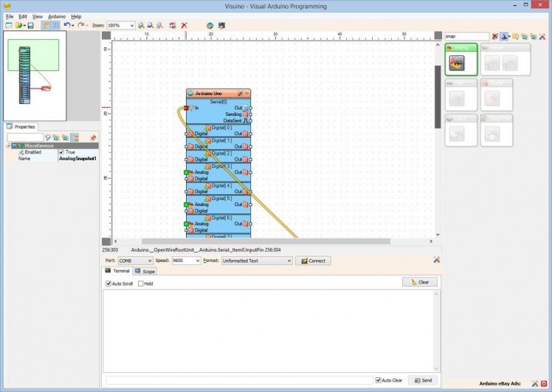Select the Analog Snapshot component icon
This screenshot has width=552, height=392.
tap(457, 63)
